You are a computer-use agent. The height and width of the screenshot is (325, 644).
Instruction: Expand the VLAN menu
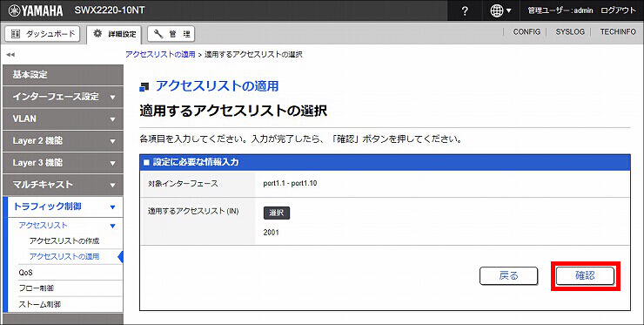[63, 118]
